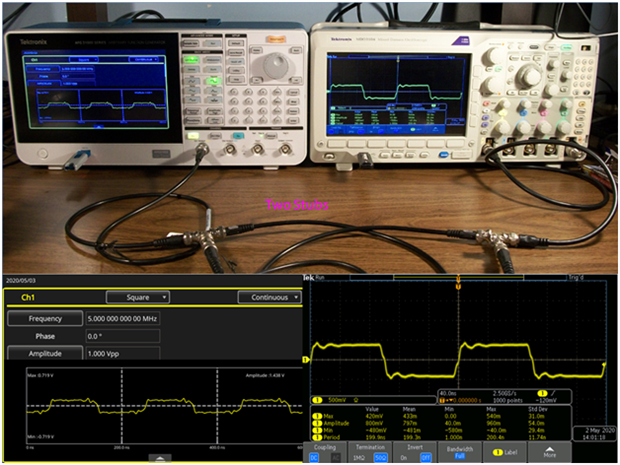Image resolution: width=620 pixels, height=465 pixels.
Task: Click the Run status indicator
Action: [320, 278]
